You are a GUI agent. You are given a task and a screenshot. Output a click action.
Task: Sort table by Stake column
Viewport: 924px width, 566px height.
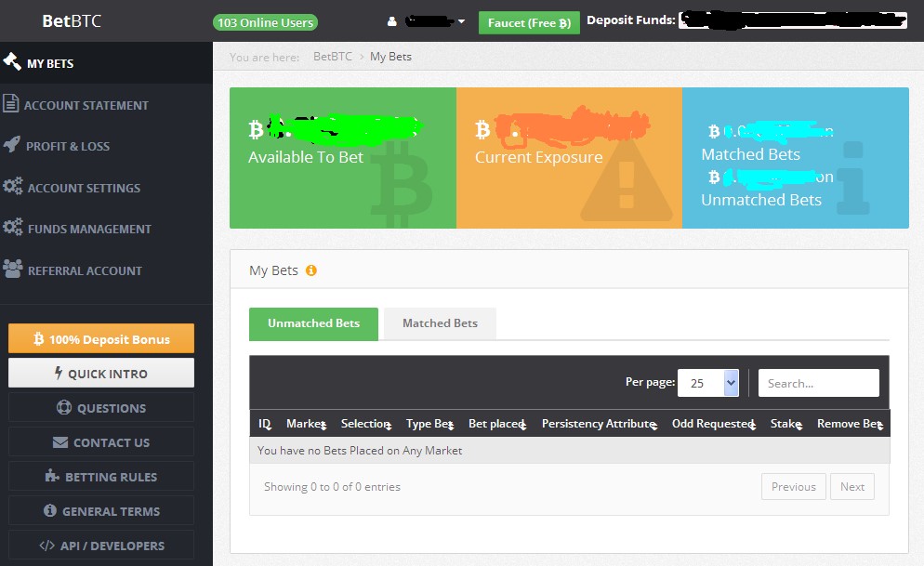coord(786,424)
